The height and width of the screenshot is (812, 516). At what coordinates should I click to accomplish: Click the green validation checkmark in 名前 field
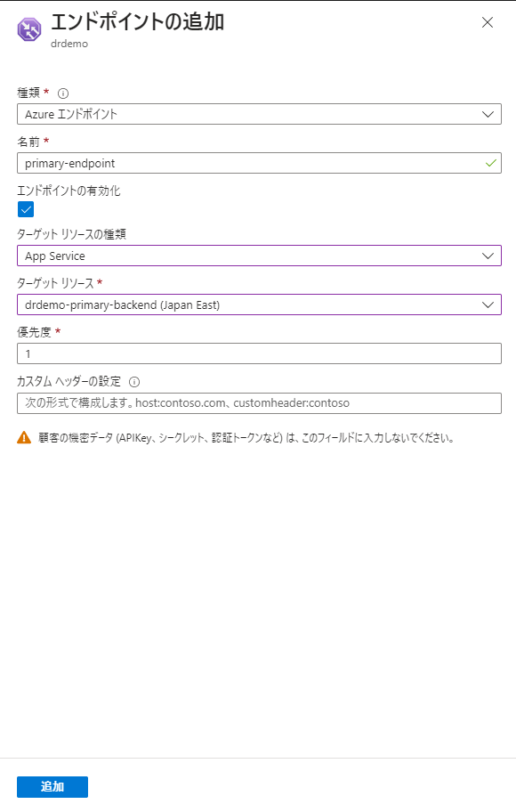tap(490, 163)
